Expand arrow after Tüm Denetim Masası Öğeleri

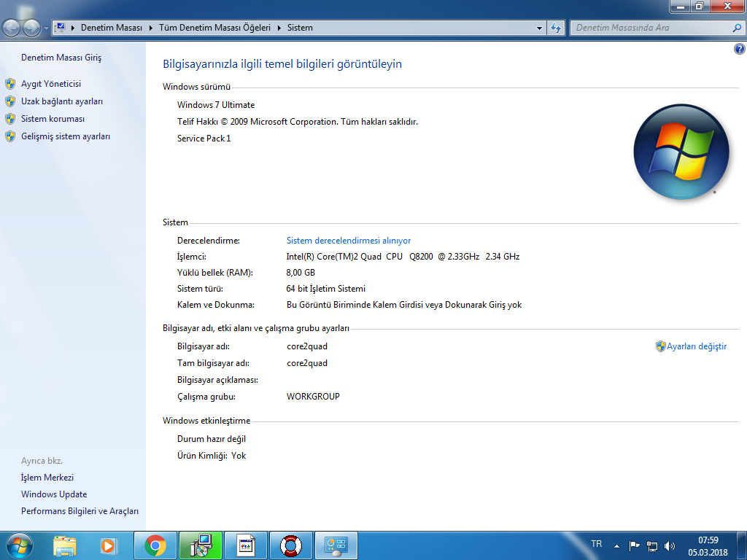[x=279, y=28]
